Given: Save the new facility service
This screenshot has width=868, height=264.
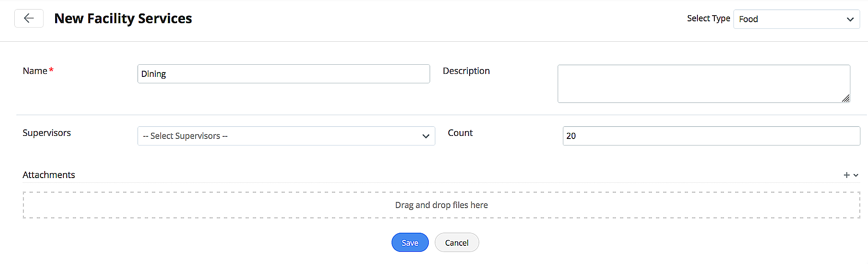Looking at the screenshot, I should point(410,243).
